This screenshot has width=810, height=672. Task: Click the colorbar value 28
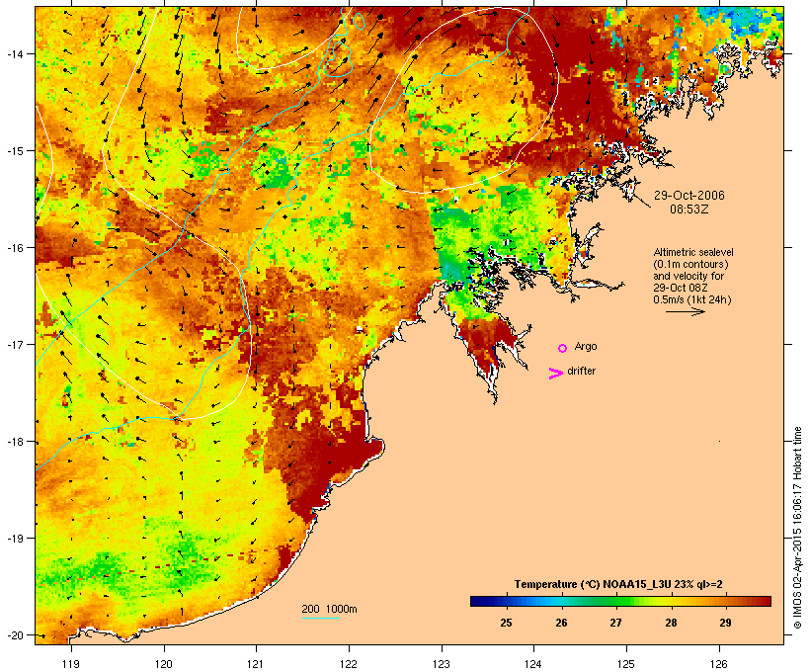[671, 623]
